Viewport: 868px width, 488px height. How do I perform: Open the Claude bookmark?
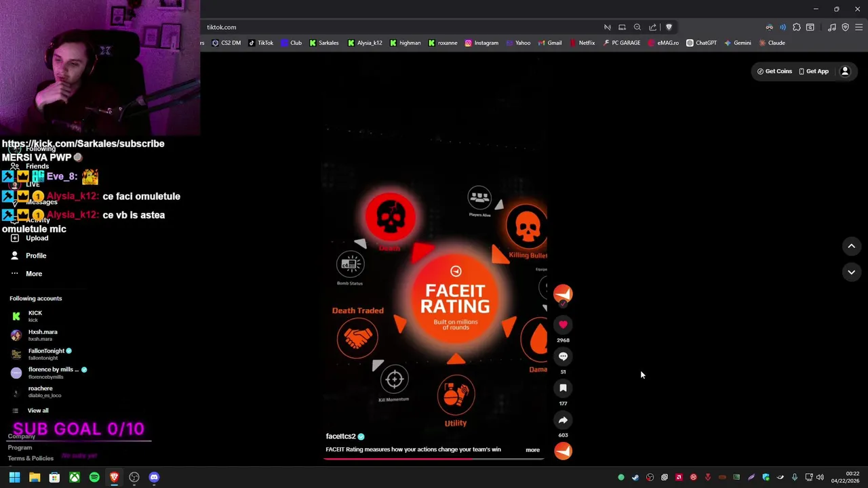point(772,43)
